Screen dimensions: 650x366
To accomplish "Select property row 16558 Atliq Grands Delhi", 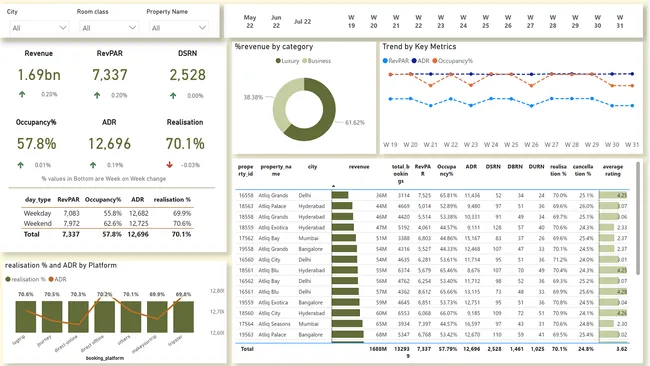I will pyautogui.click(x=432, y=195).
